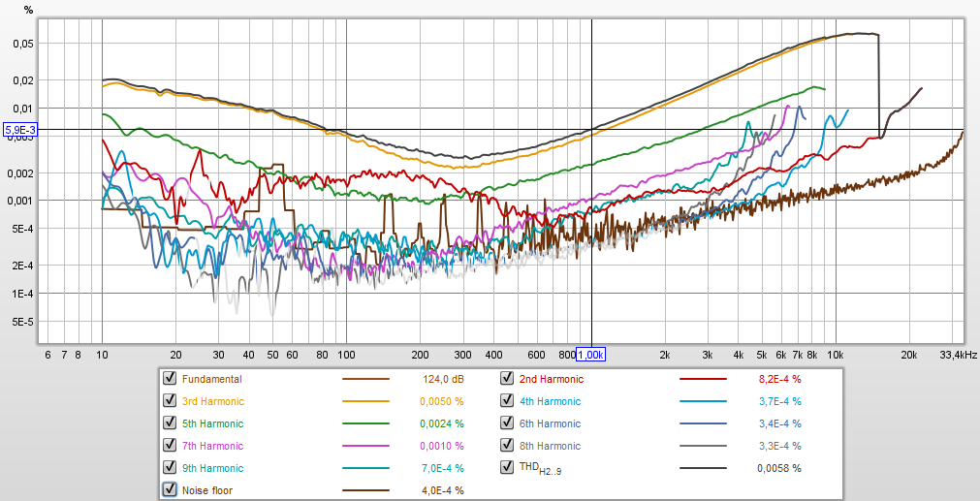Click the 0,05 vertical axis label
Viewport: 980px width, 501px height.
pyautogui.click(x=24, y=44)
